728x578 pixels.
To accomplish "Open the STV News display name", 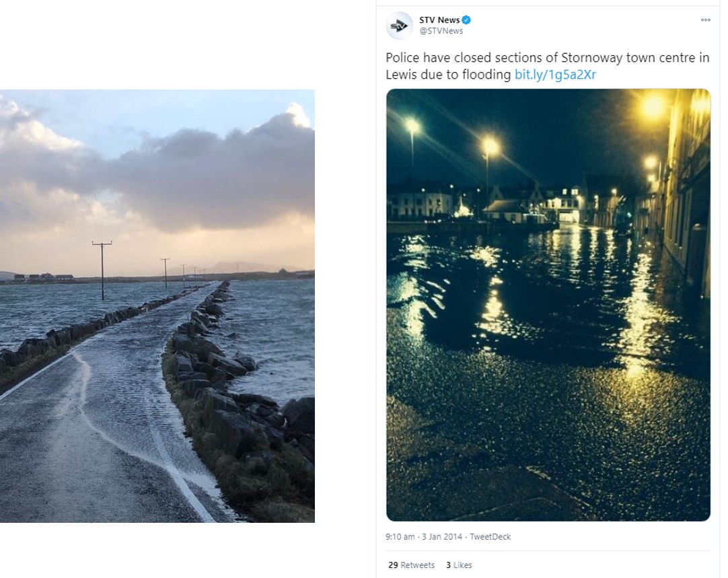I will click(x=439, y=20).
